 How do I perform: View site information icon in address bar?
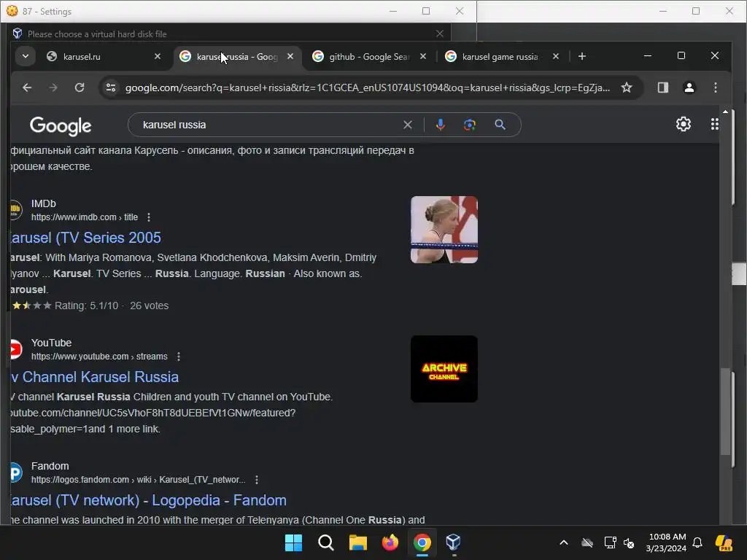(111, 87)
